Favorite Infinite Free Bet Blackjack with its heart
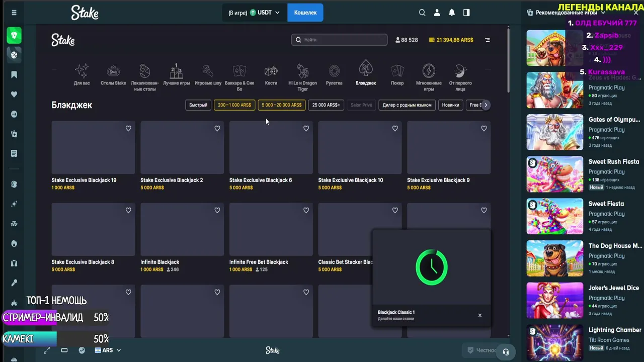Screen dimensions: 644x362 306,210
